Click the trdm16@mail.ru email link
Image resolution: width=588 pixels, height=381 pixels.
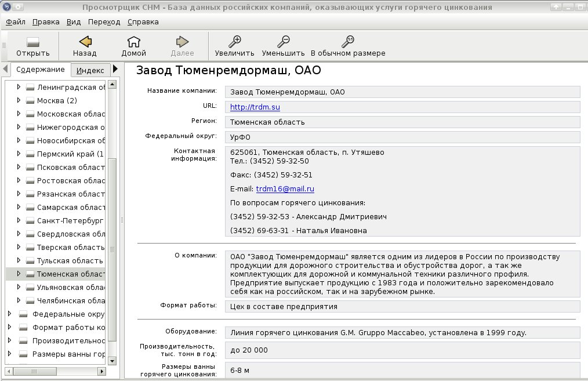coord(285,188)
